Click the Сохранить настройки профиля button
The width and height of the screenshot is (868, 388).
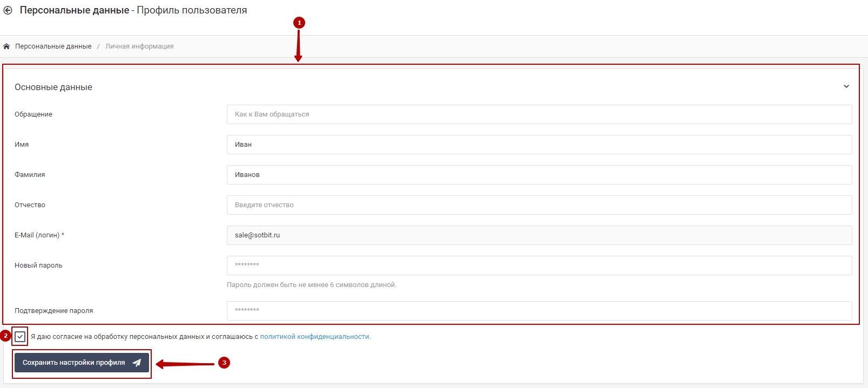pyautogui.click(x=82, y=363)
